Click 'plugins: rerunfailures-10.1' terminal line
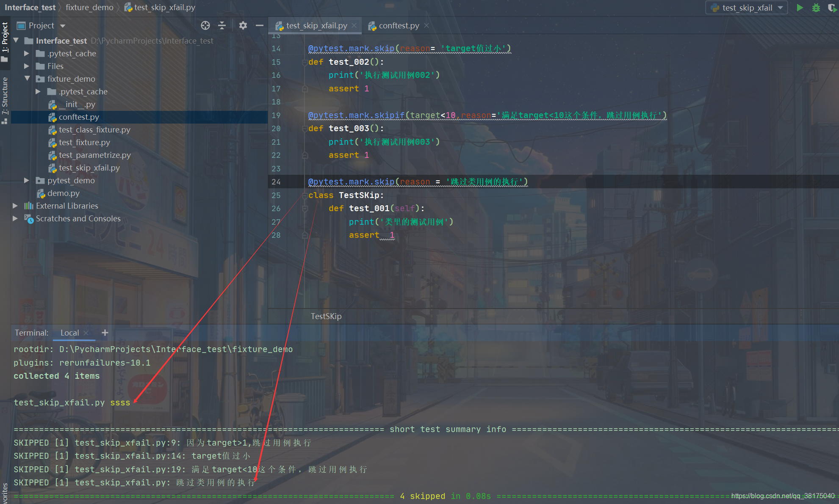The image size is (839, 504). tap(82, 363)
